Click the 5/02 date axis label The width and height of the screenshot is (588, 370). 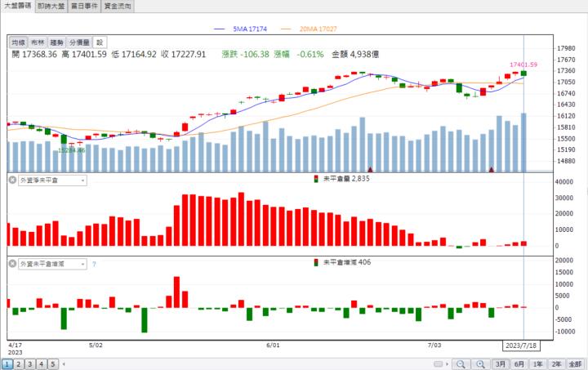point(96,345)
